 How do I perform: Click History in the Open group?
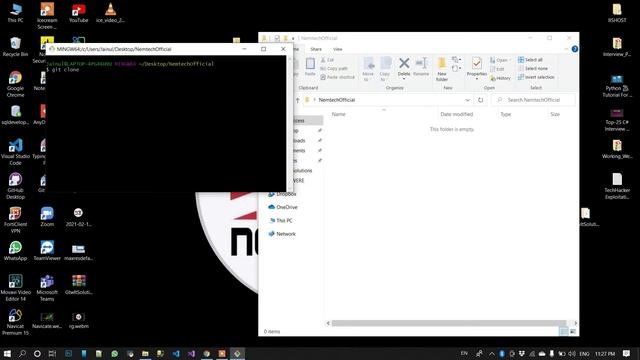(500, 78)
